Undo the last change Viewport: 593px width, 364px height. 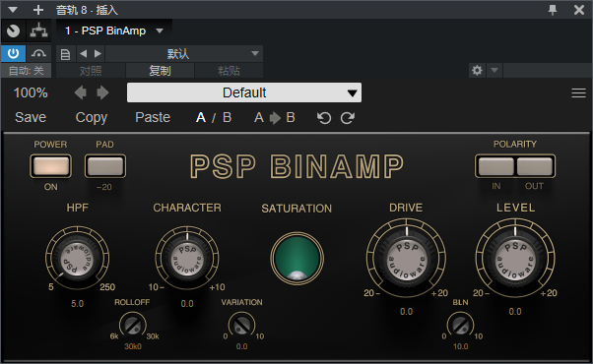pyautogui.click(x=324, y=118)
